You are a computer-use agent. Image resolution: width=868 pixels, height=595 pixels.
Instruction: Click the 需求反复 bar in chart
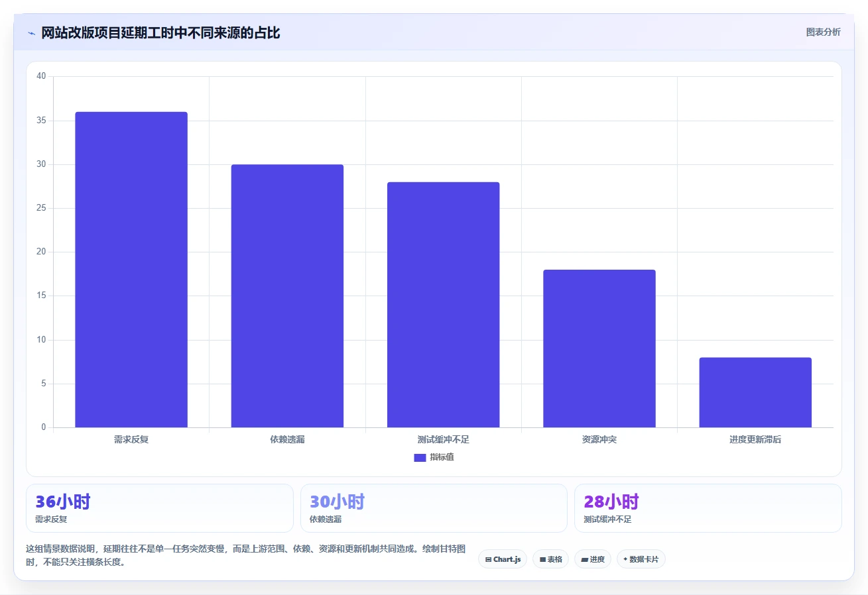point(131,270)
